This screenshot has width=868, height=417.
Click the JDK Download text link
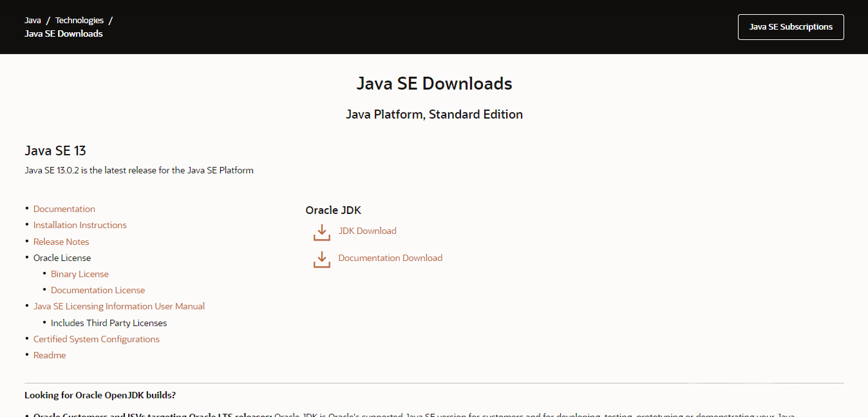click(367, 230)
